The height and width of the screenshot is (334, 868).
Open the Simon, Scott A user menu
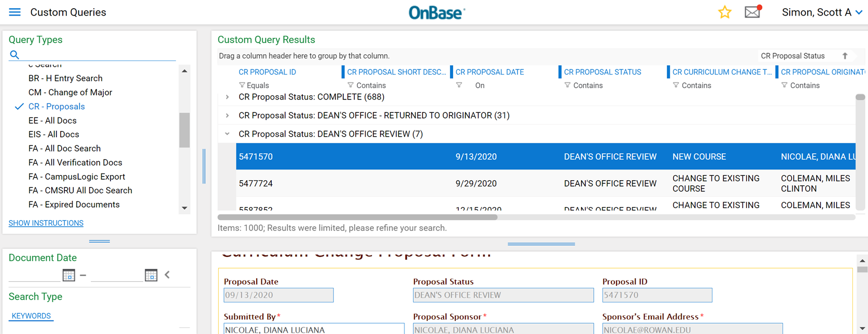[822, 12]
